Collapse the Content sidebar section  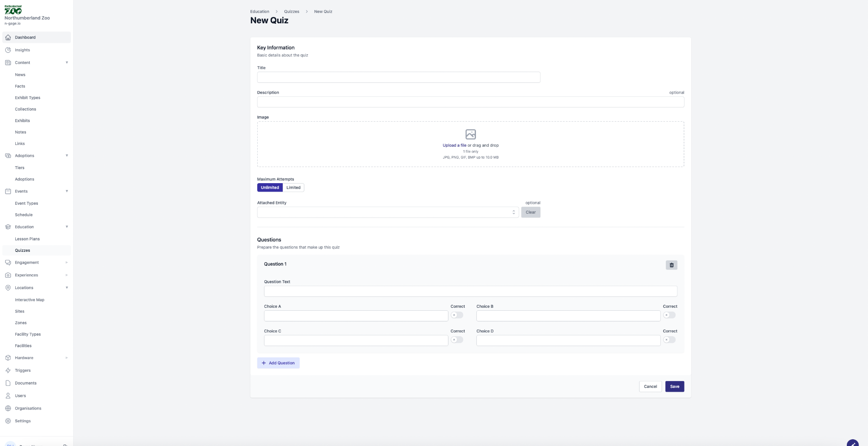(67, 63)
